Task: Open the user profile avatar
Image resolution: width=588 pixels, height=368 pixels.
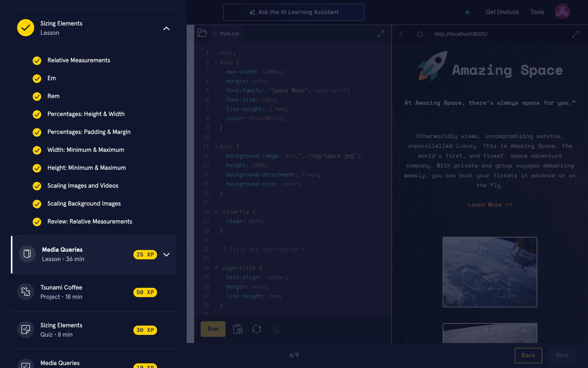Action: click(x=562, y=12)
